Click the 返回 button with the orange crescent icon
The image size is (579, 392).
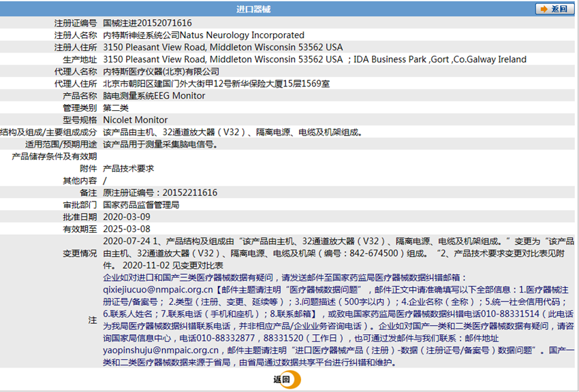point(287,380)
